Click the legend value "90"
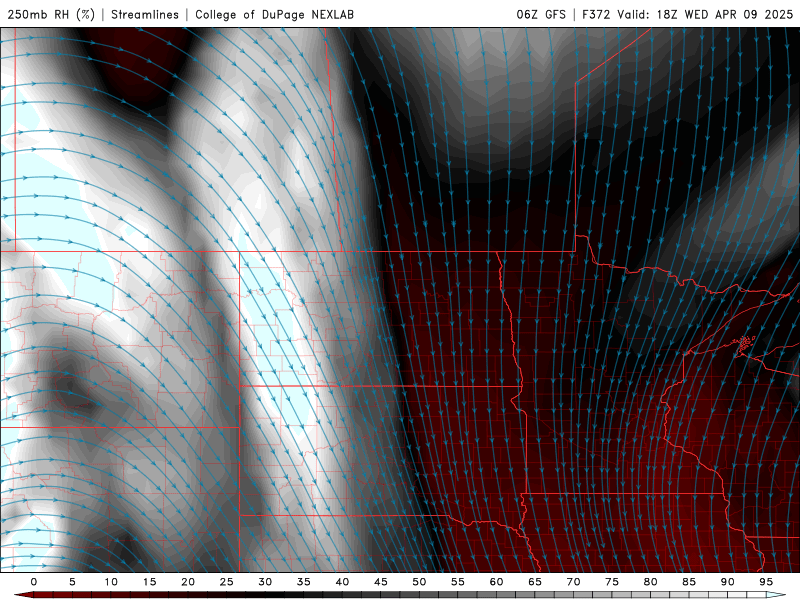The image size is (800, 600). 728,582
